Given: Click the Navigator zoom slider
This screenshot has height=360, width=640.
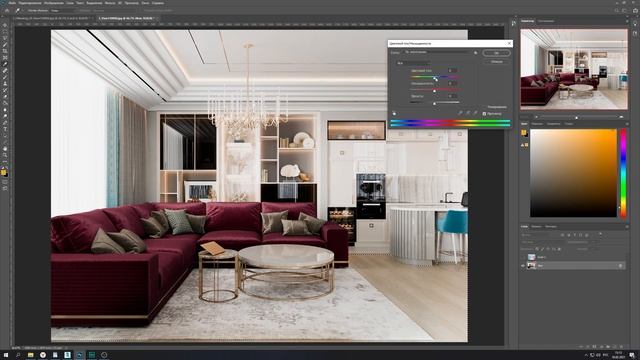Looking at the screenshot, I should (x=579, y=117).
